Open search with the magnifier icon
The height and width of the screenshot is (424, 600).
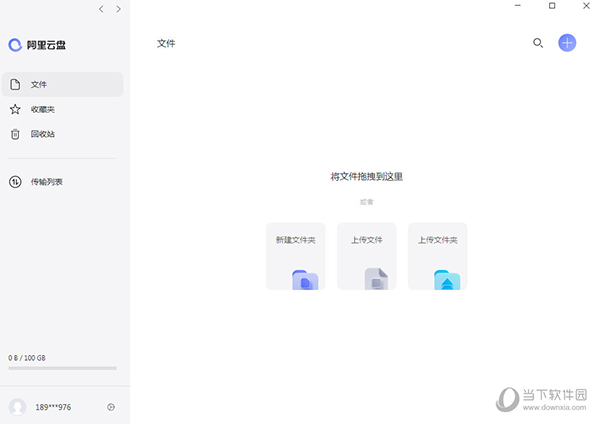[538, 43]
